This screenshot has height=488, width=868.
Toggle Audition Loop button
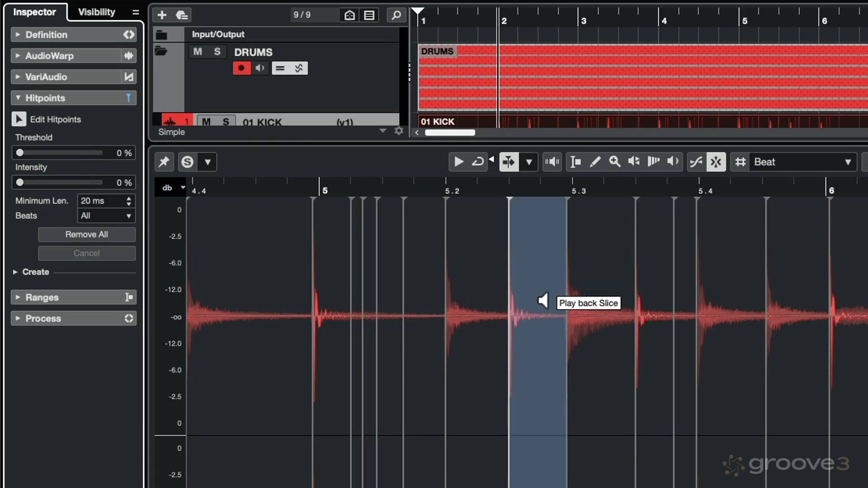click(x=477, y=162)
